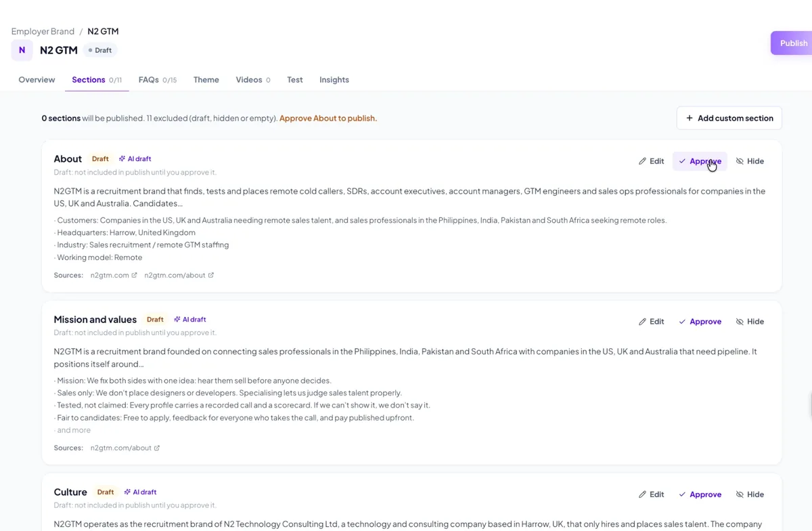
Task: Click the Draft badge in About heading
Action: (x=100, y=159)
